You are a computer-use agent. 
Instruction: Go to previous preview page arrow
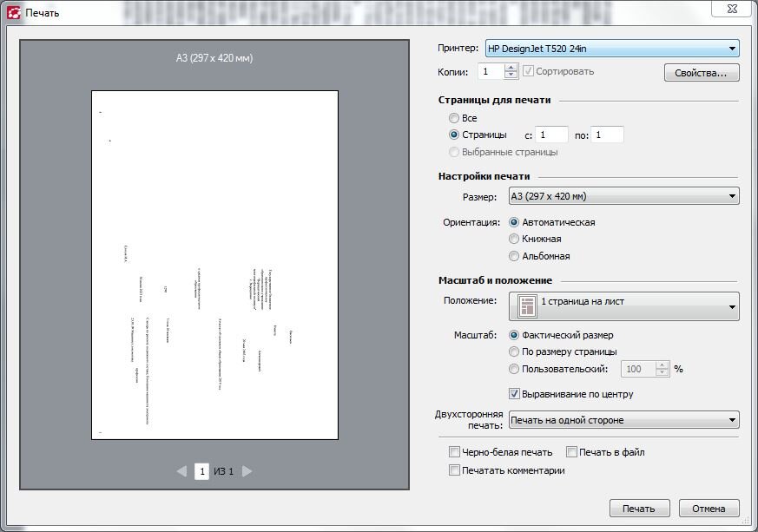pyautogui.click(x=181, y=471)
